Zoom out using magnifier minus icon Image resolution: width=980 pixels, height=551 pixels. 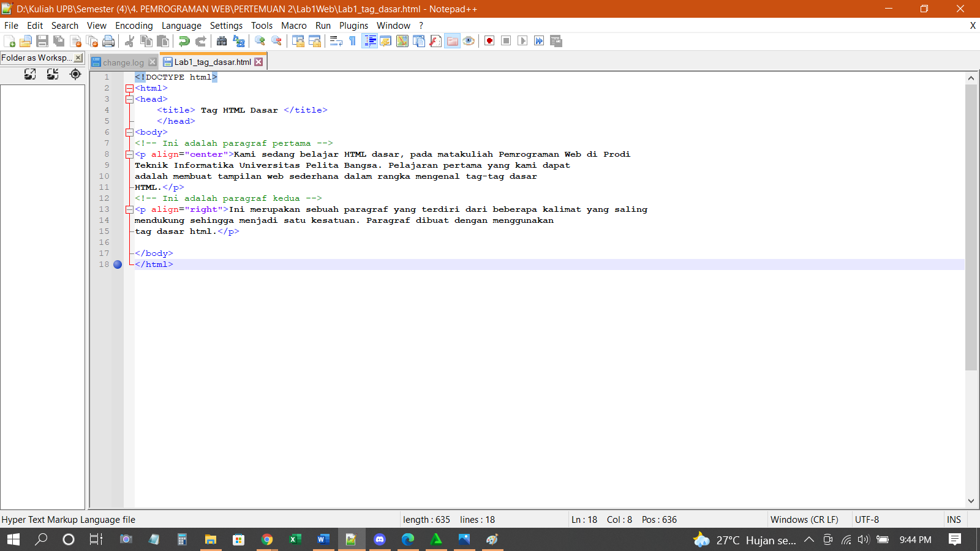pos(277,41)
